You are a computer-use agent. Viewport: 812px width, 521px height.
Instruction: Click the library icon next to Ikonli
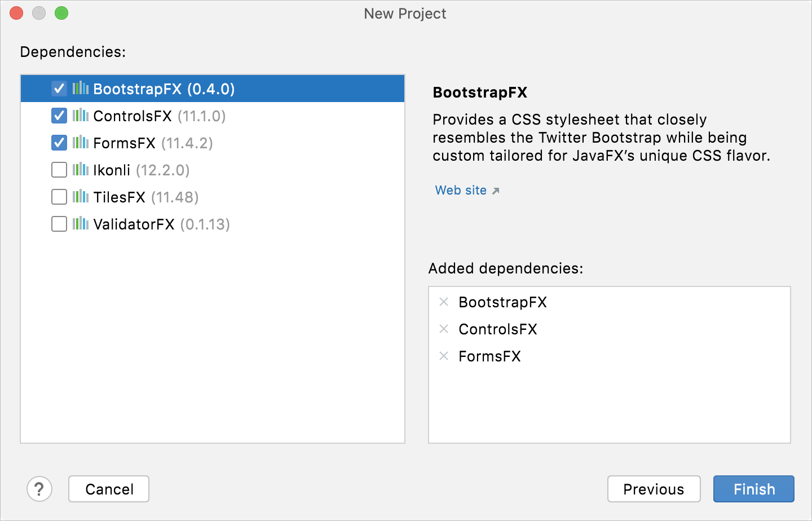pos(81,169)
